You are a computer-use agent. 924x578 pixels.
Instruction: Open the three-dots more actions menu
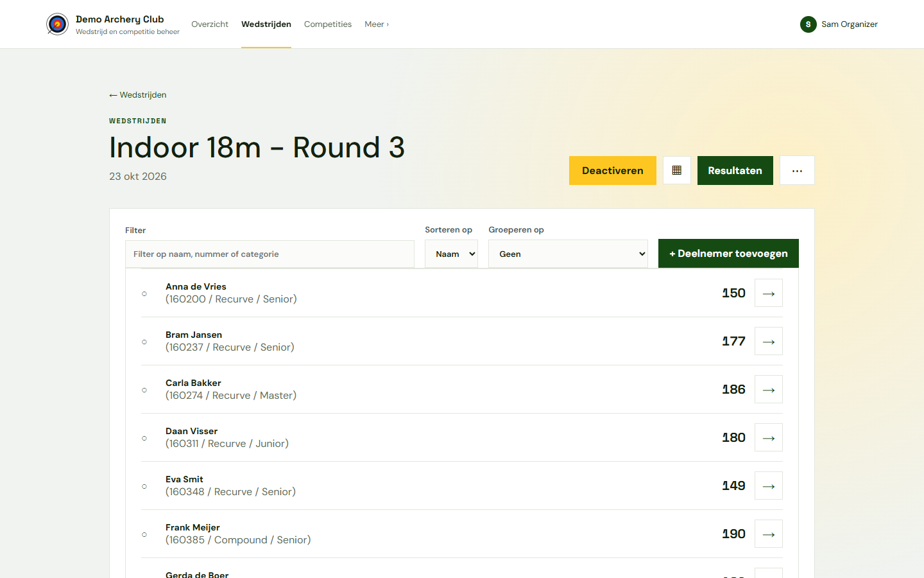pos(797,170)
